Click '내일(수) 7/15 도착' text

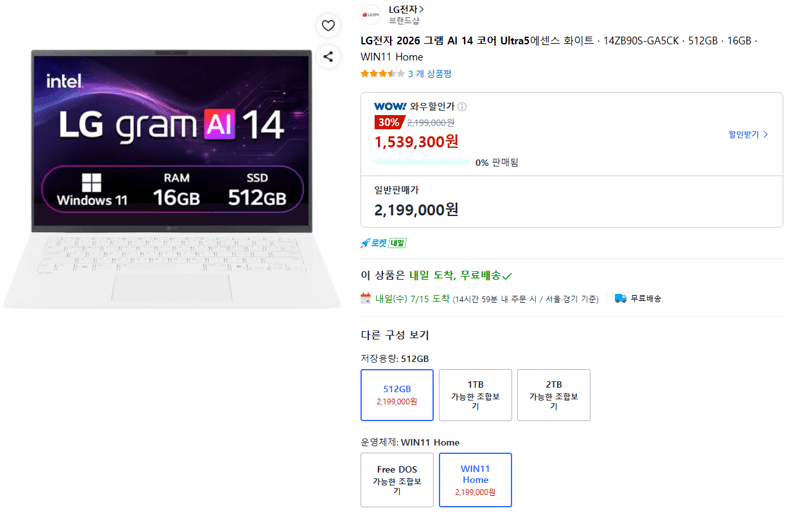412,299
